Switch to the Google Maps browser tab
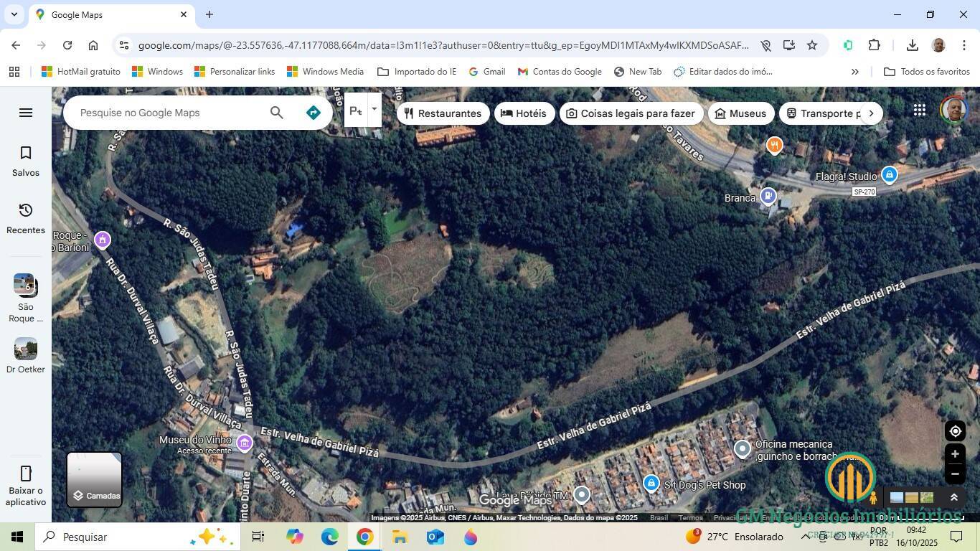Viewport: 980px width, 551px height. 108,14
